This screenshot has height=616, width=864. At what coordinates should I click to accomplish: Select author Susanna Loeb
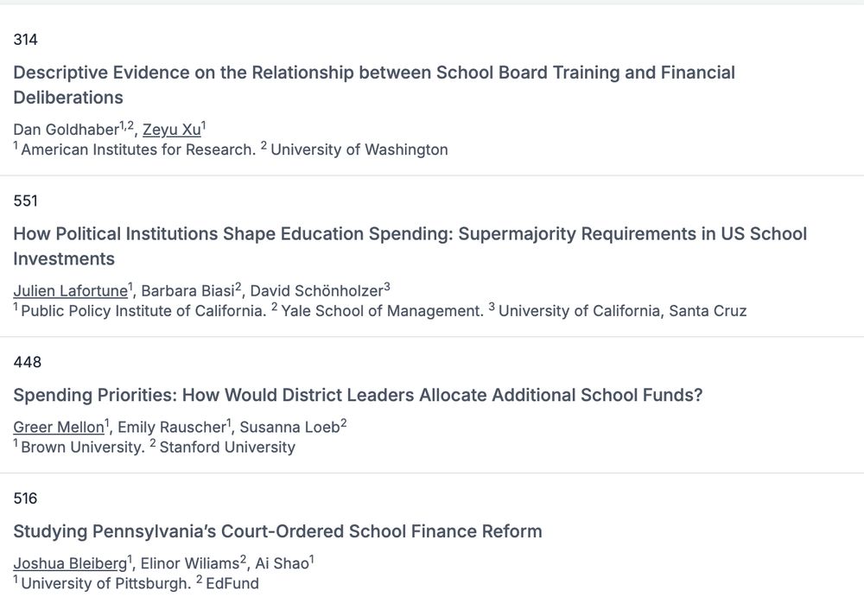click(289, 427)
